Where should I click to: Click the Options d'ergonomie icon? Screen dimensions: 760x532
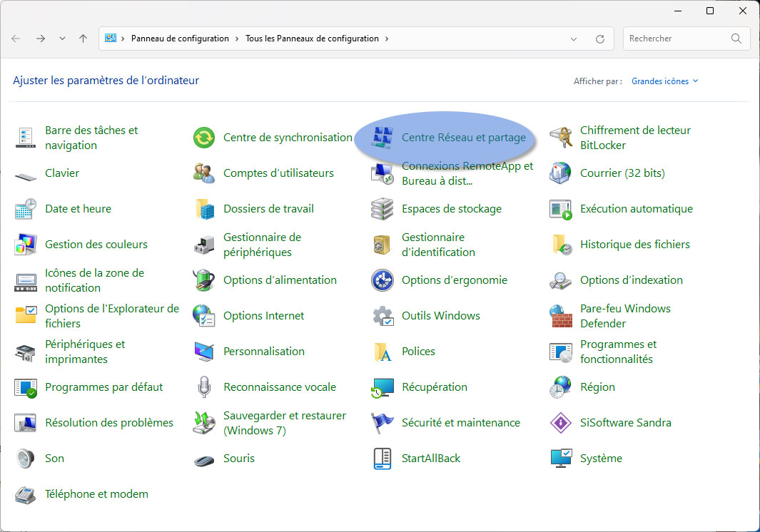point(382,280)
